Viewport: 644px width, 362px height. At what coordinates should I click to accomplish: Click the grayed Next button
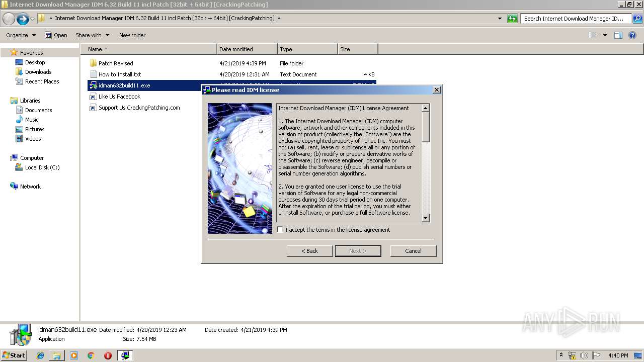pyautogui.click(x=358, y=251)
